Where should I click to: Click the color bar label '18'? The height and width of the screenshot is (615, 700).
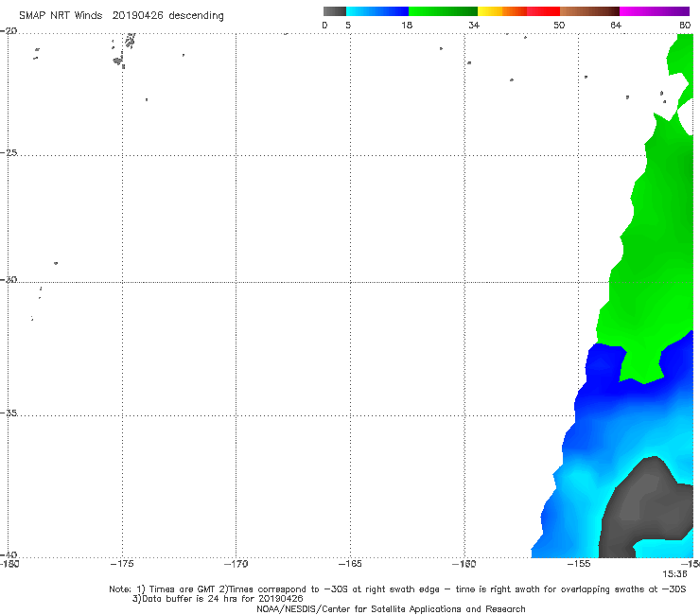pyautogui.click(x=407, y=25)
